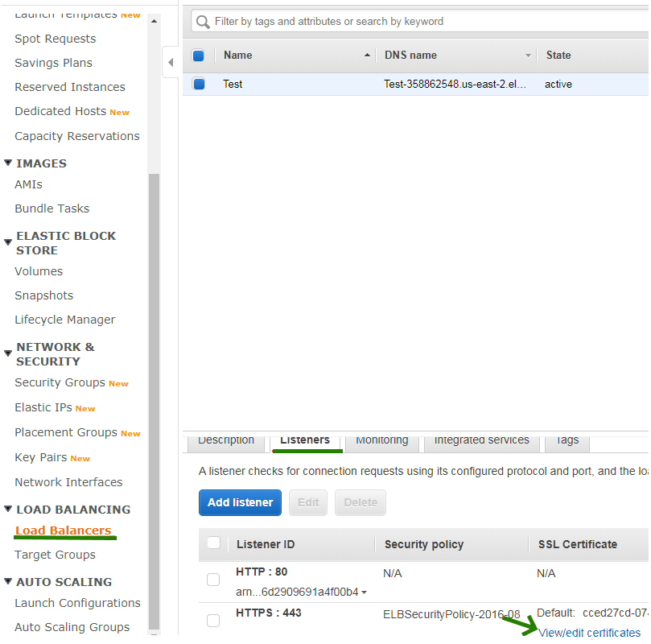Collapse the sidebar with the left arrow
The height and width of the screenshot is (644, 651).
171,62
